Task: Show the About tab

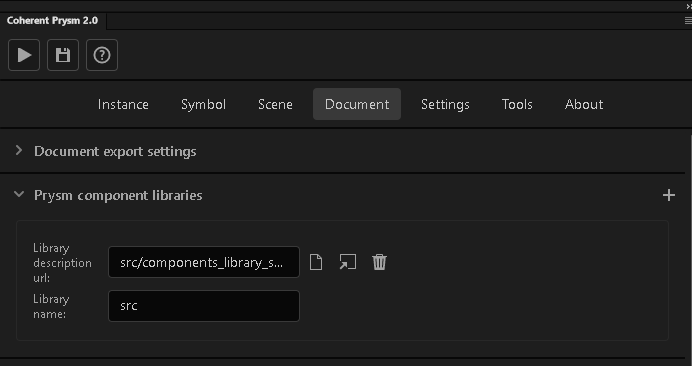Action: [x=583, y=104]
